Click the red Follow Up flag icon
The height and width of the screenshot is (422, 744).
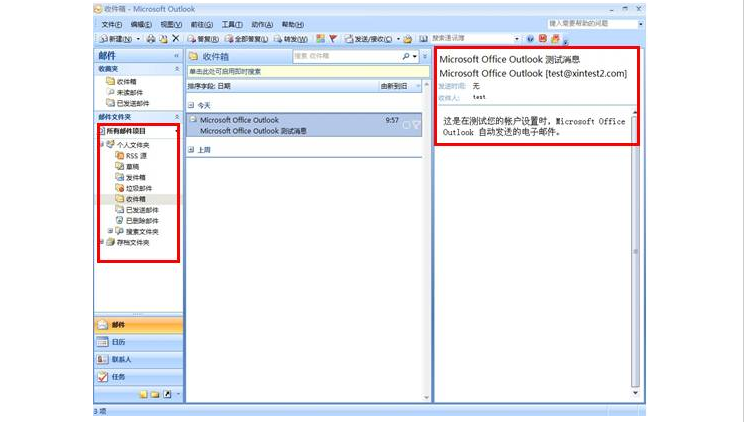point(333,38)
